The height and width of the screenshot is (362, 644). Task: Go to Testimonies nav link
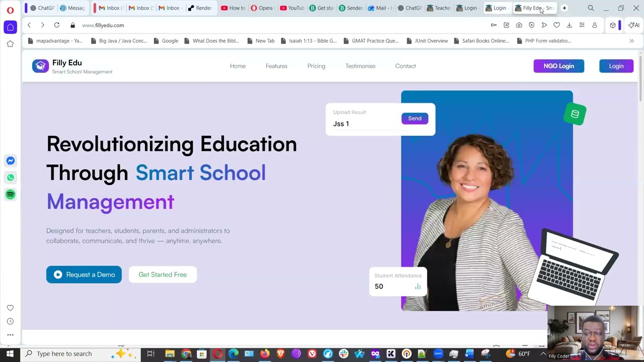tap(360, 66)
